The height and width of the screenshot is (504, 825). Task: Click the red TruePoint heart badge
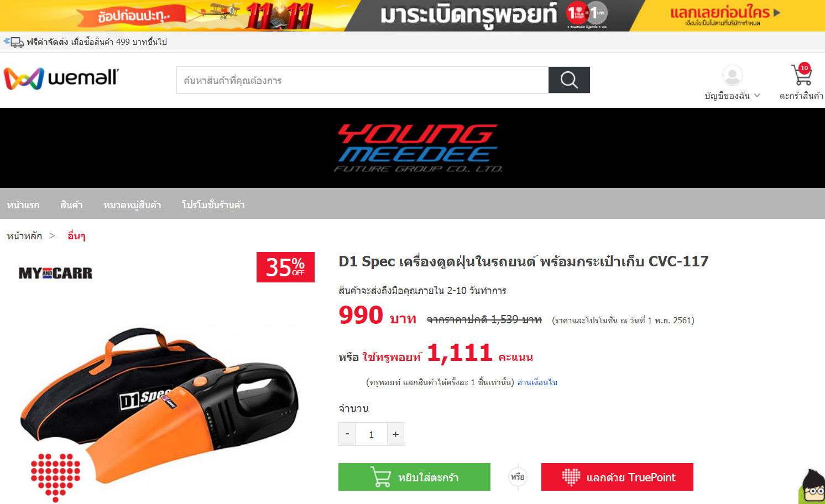[55, 477]
